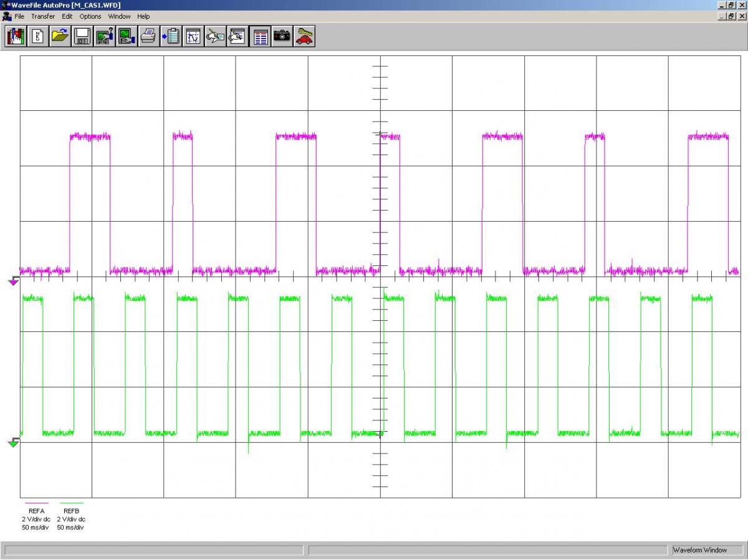This screenshot has width=748, height=560.
Task: Click the library books toolbar icon
Action: 16,37
